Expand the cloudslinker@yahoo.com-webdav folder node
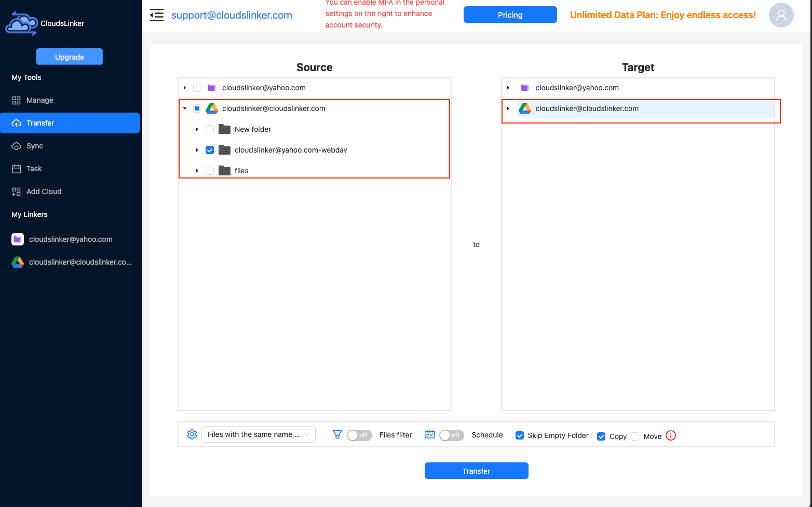The image size is (812, 507). point(197,150)
